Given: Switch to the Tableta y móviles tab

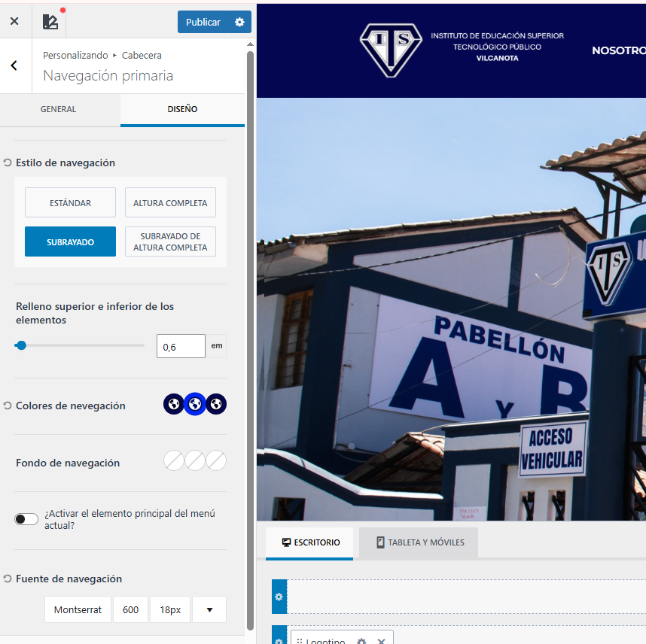Looking at the screenshot, I should pyautogui.click(x=419, y=542).
